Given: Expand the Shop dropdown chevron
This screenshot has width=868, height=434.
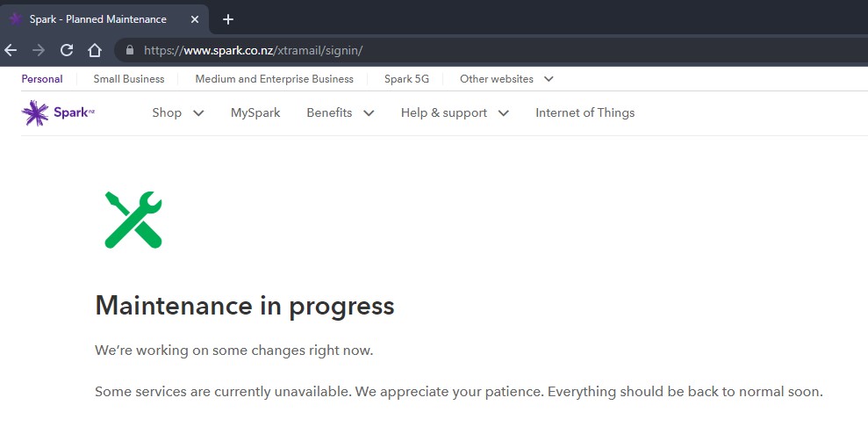Looking at the screenshot, I should (198, 113).
